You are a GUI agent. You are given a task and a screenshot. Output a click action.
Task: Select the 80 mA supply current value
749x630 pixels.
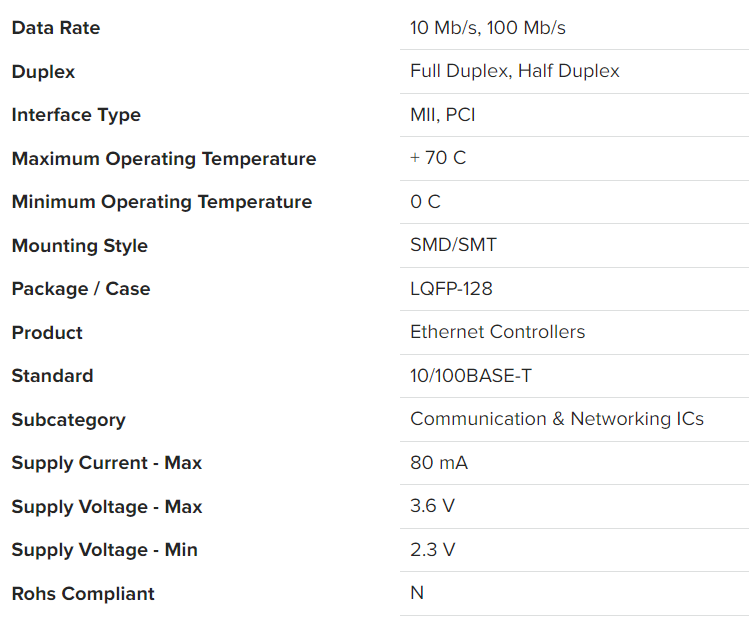[x=438, y=463]
